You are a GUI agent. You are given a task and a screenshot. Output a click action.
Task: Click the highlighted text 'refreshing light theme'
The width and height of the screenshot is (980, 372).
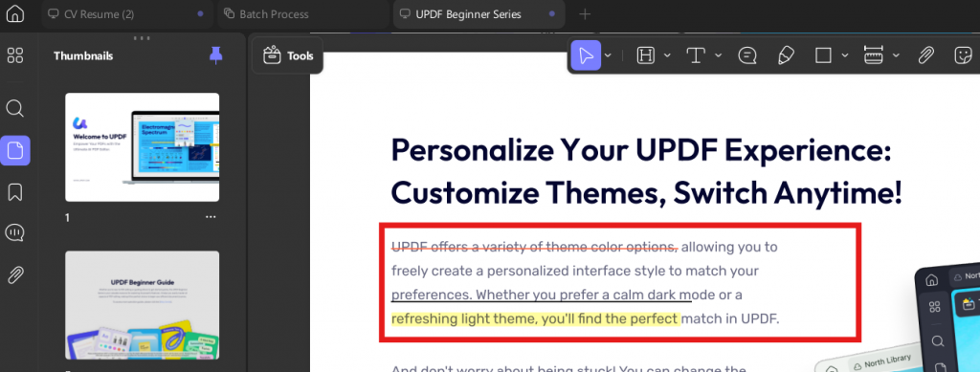point(464,319)
